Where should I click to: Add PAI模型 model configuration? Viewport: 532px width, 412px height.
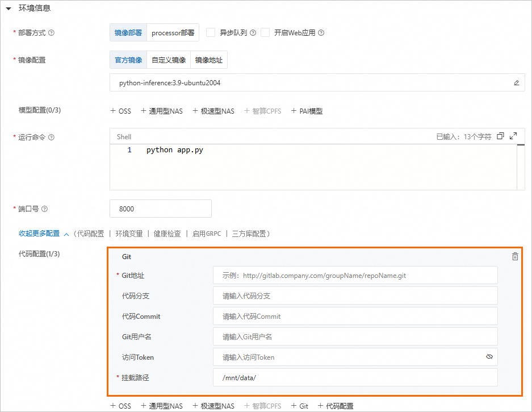click(307, 111)
